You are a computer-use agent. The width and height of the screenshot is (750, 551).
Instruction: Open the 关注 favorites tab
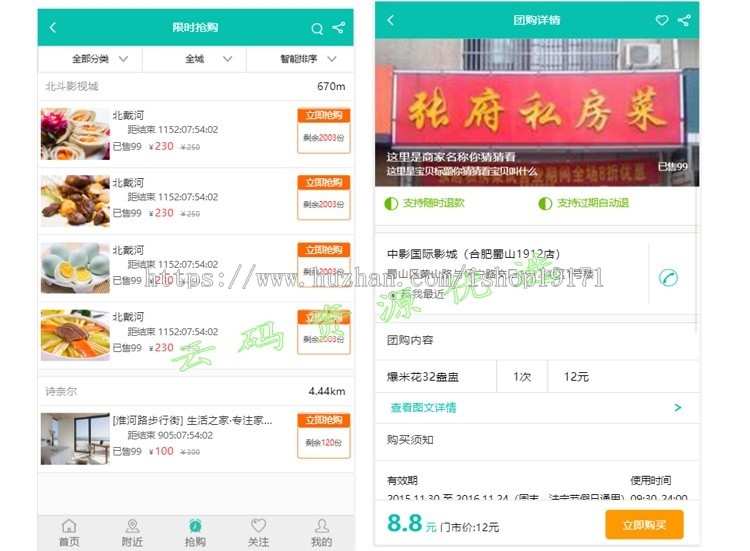click(x=258, y=531)
